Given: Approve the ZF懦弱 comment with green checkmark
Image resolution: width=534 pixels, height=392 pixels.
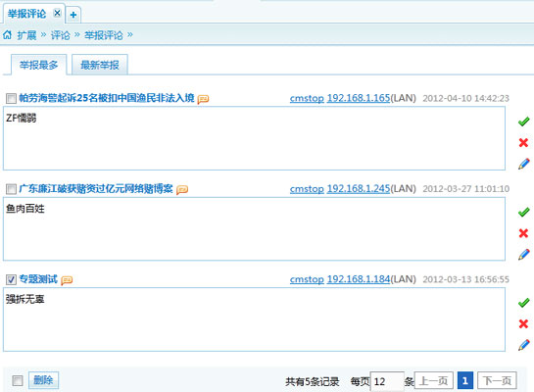Looking at the screenshot, I should [523, 122].
